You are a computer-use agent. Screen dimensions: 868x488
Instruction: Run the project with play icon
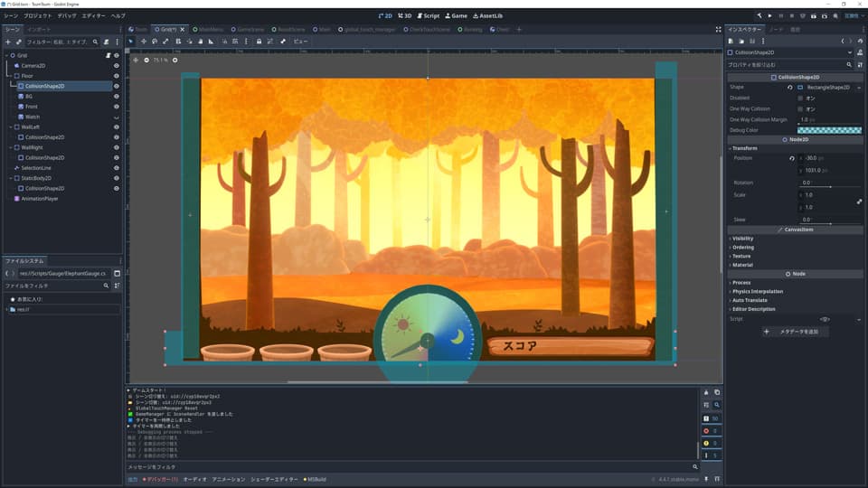pyautogui.click(x=770, y=16)
